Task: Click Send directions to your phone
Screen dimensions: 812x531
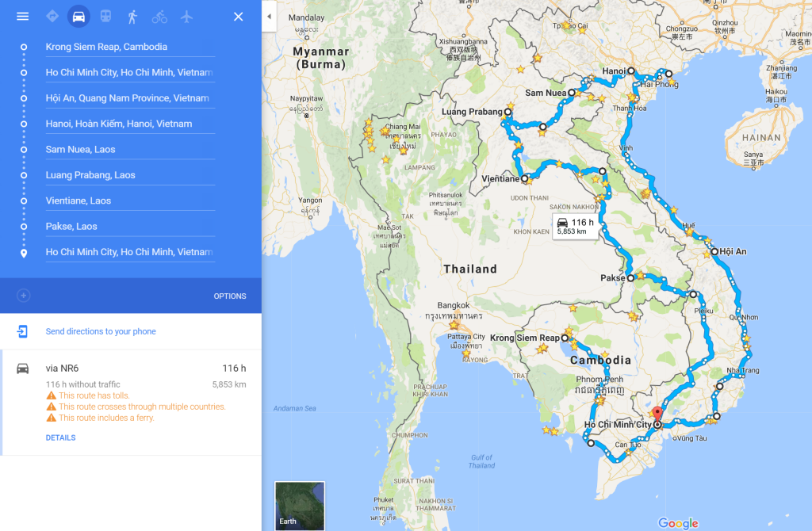Action: [x=101, y=331]
